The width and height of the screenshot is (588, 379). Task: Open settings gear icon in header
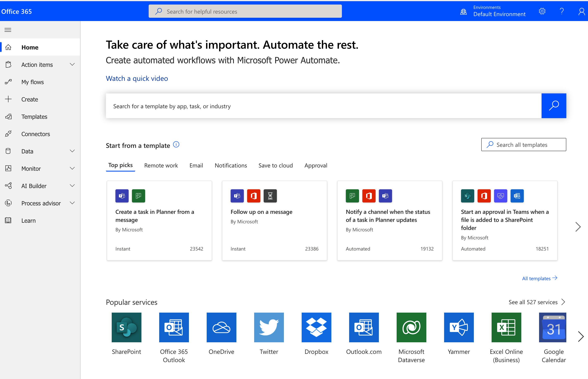pyautogui.click(x=542, y=11)
